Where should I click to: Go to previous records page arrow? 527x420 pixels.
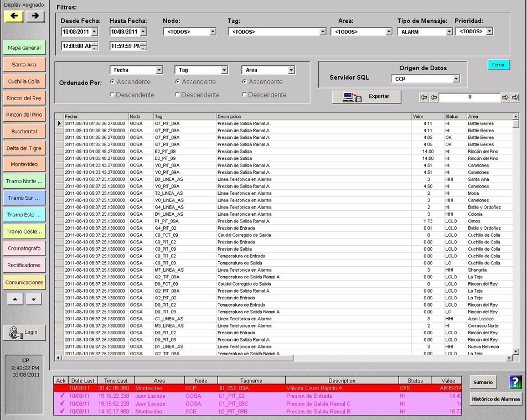click(x=434, y=97)
